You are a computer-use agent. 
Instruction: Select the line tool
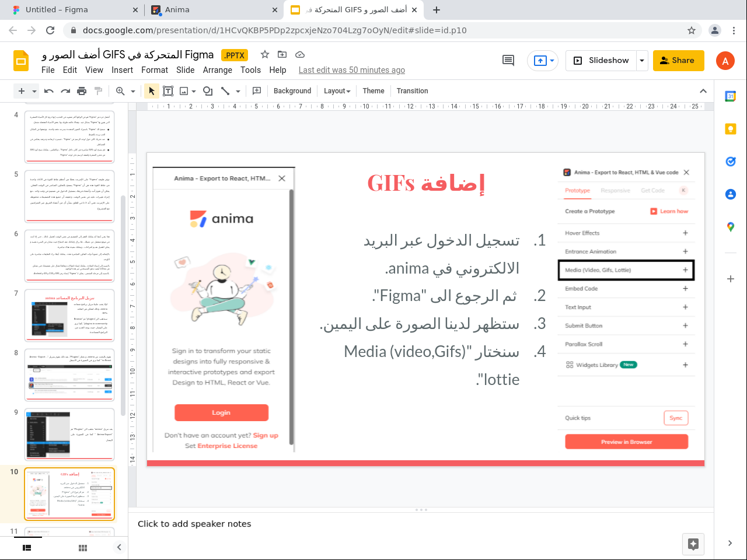[x=225, y=91]
